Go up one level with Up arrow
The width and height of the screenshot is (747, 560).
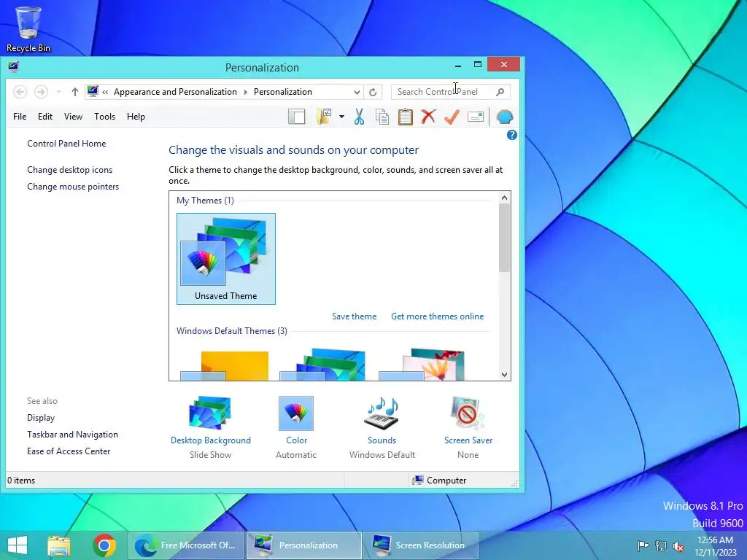[75, 92]
